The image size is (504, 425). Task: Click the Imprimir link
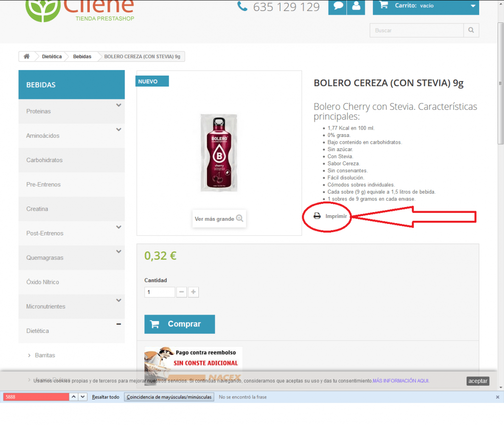coord(336,216)
